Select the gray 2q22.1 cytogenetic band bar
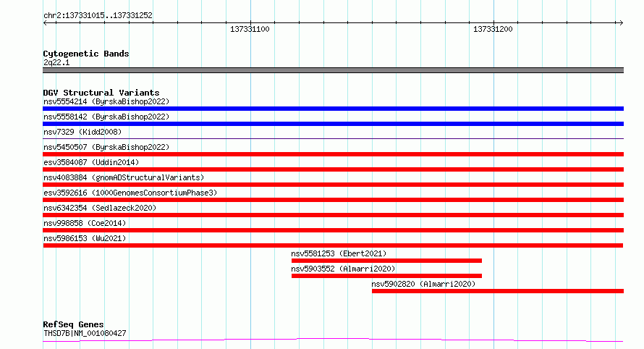644x349 pixels. pos(333,70)
